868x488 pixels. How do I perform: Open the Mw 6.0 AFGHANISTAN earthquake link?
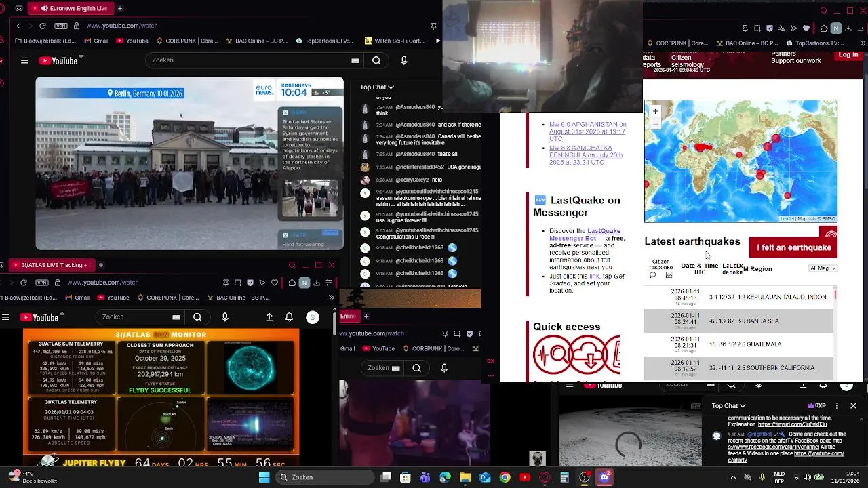(x=587, y=131)
